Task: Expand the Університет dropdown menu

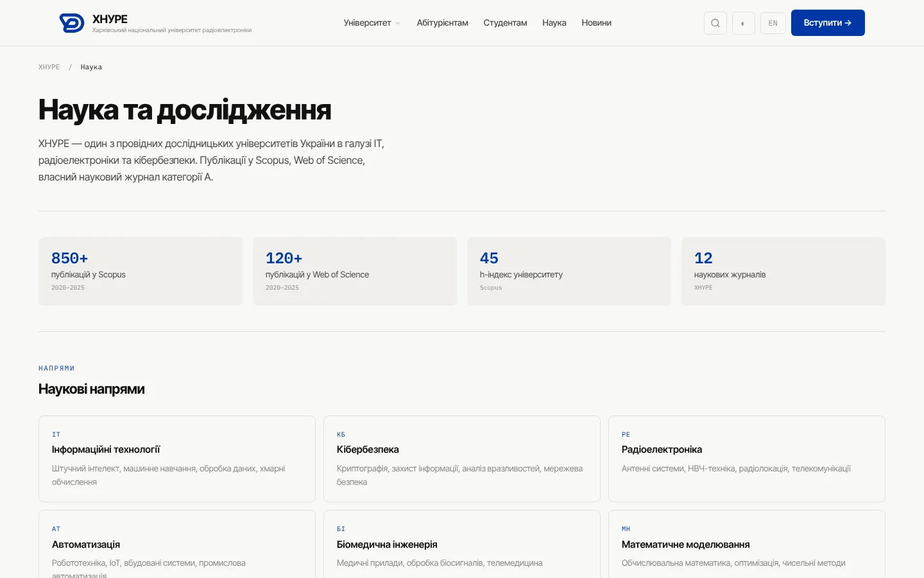Action: pos(372,23)
